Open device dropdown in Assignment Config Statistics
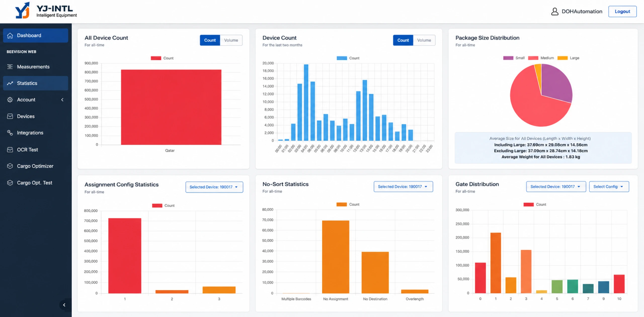The width and height of the screenshot is (644, 317). coord(214,187)
